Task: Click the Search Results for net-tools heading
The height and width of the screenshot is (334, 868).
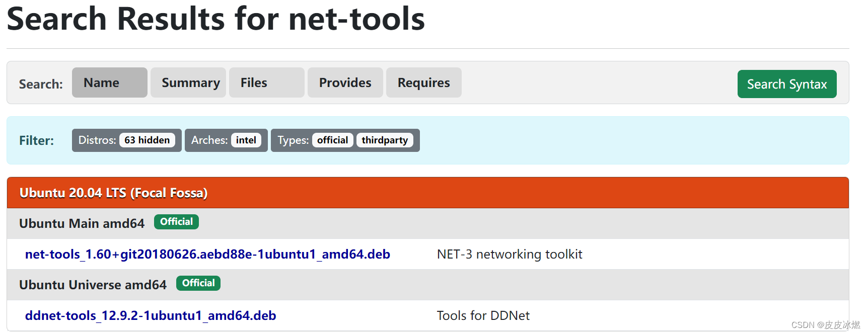Action: pos(216,19)
